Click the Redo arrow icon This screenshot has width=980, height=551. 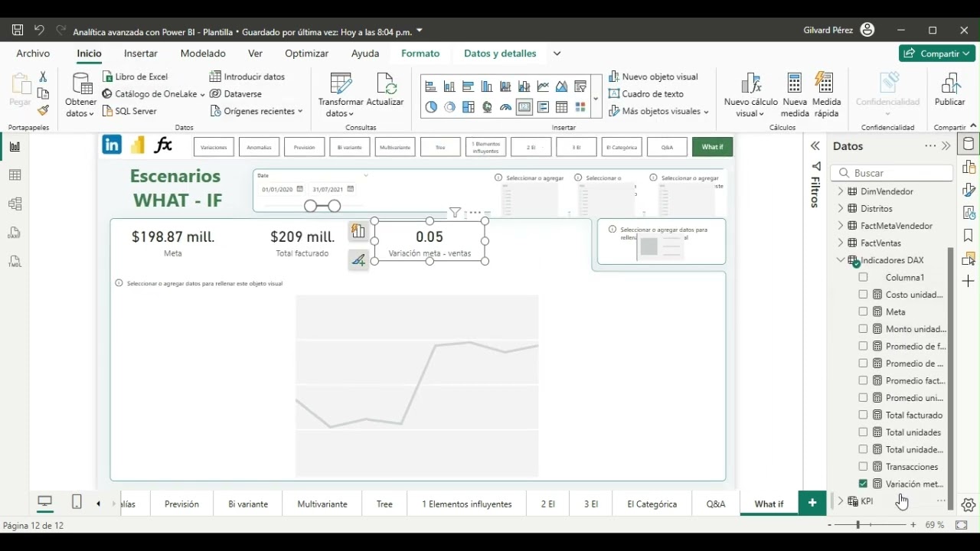click(60, 31)
